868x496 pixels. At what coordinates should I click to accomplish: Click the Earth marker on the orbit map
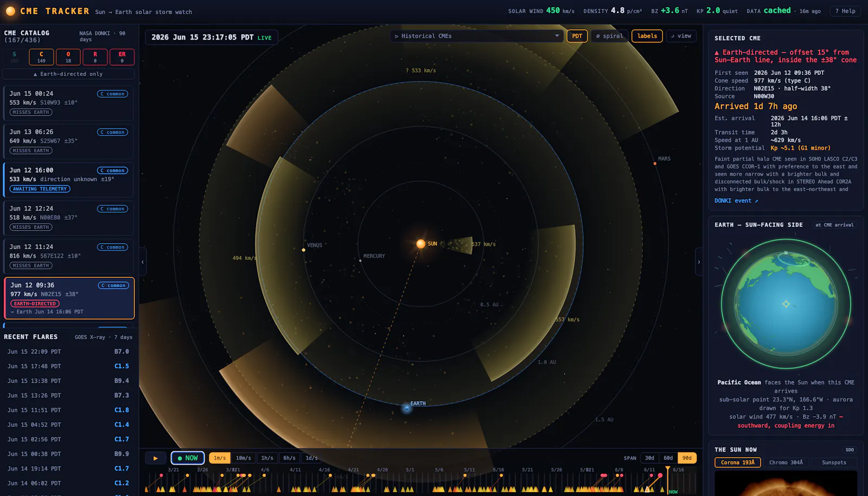[x=407, y=408]
